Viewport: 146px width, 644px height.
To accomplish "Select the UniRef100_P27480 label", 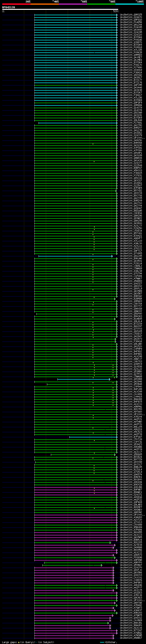I will pyautogui.click(x=131, y=67).
